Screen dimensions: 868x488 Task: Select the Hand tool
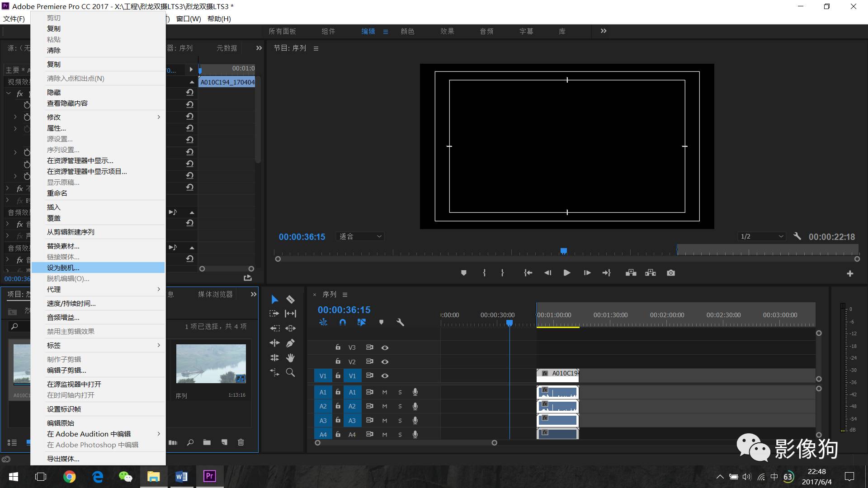[290, 358]
